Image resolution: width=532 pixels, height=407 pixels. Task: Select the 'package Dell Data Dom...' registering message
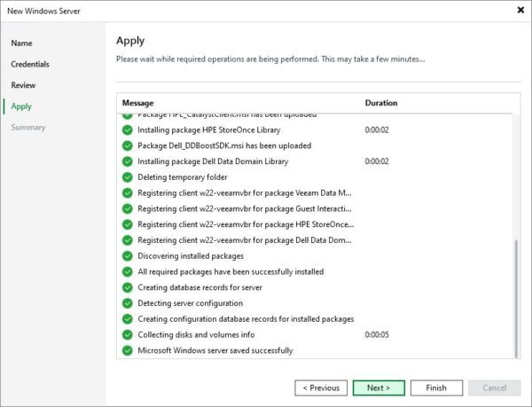pyautogui.click(x=245, y=240)
